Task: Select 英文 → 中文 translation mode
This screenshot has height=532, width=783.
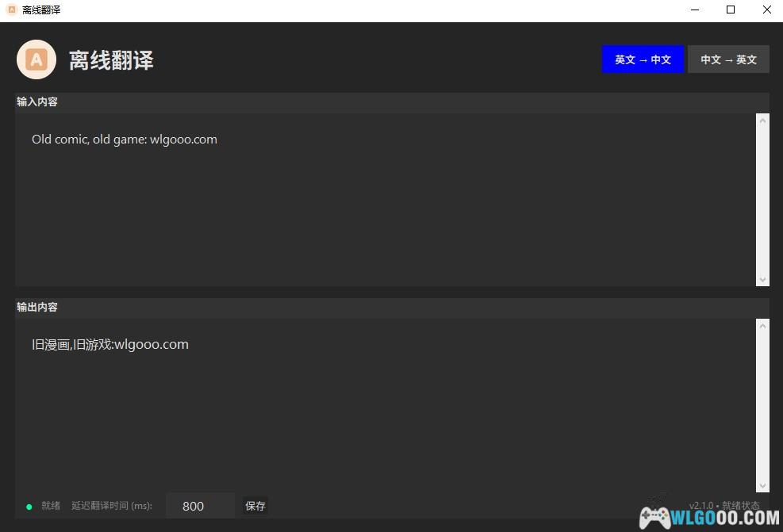Action: pyautogui.click(x=643, y=59)
